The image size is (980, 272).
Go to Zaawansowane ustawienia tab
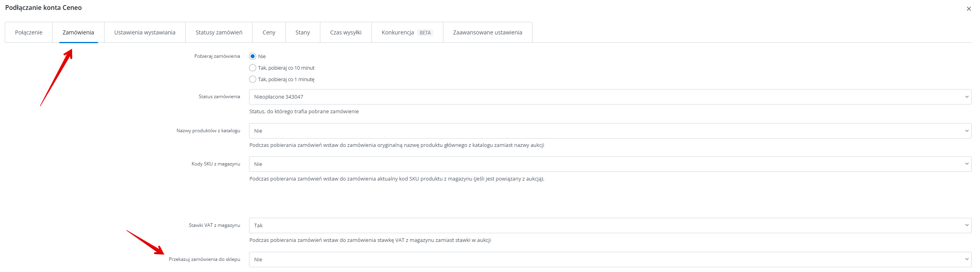487,32
